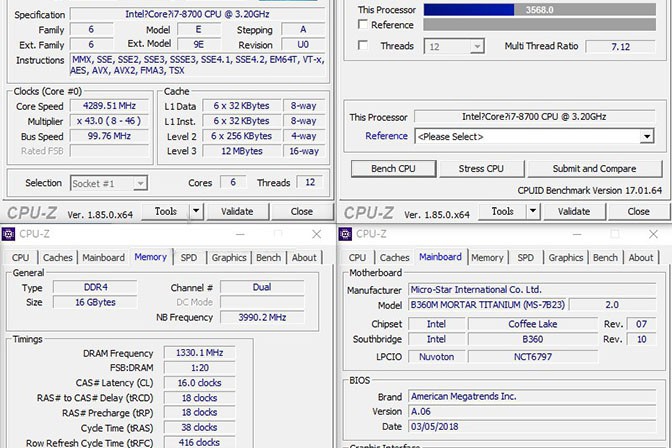Click FSB:DRAM ratio value 1:20
The image size is (672, 448).
tap(199, 368)
